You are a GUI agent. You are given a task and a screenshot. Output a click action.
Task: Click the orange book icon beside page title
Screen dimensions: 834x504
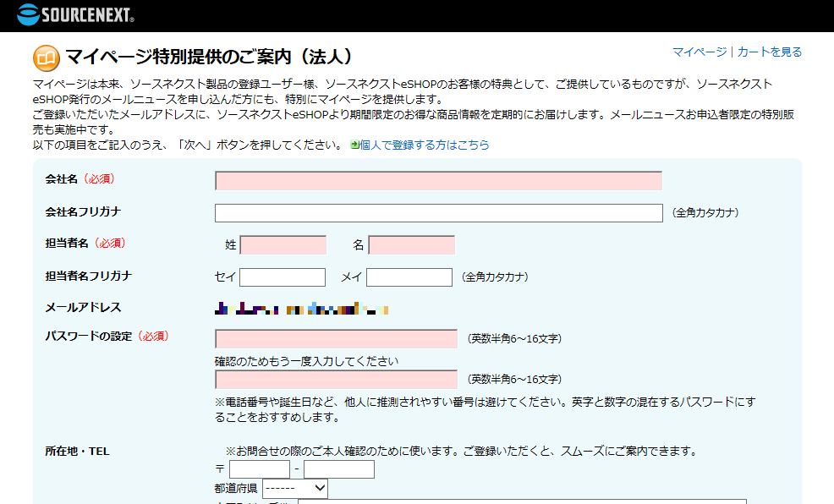click(46, 58)
